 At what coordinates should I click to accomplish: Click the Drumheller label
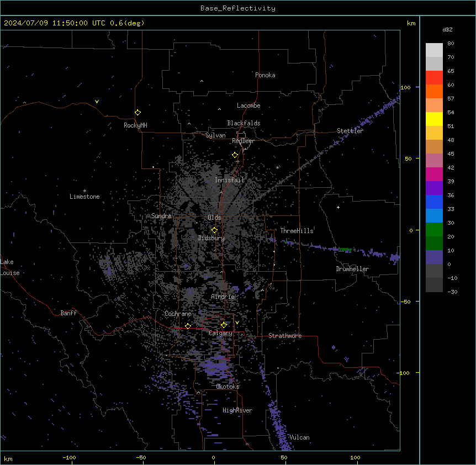click(352, 269)
